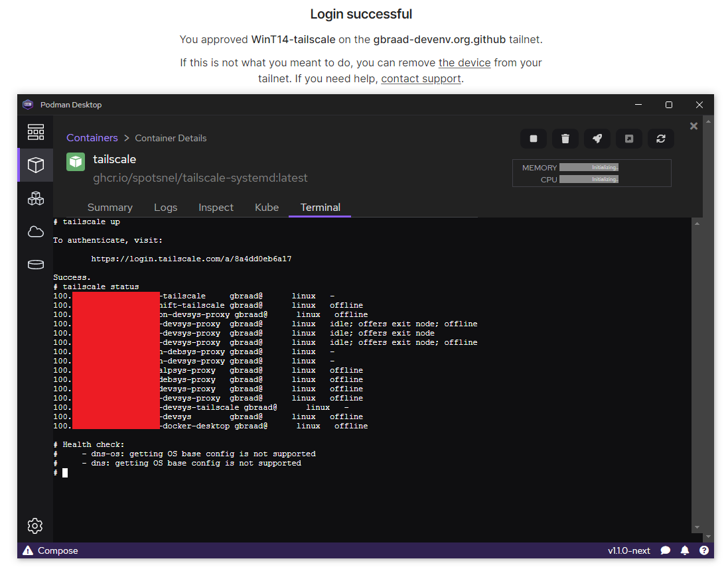Stop the tailscale container
Viewport: 728px width, 571px height.
[534, 138]
